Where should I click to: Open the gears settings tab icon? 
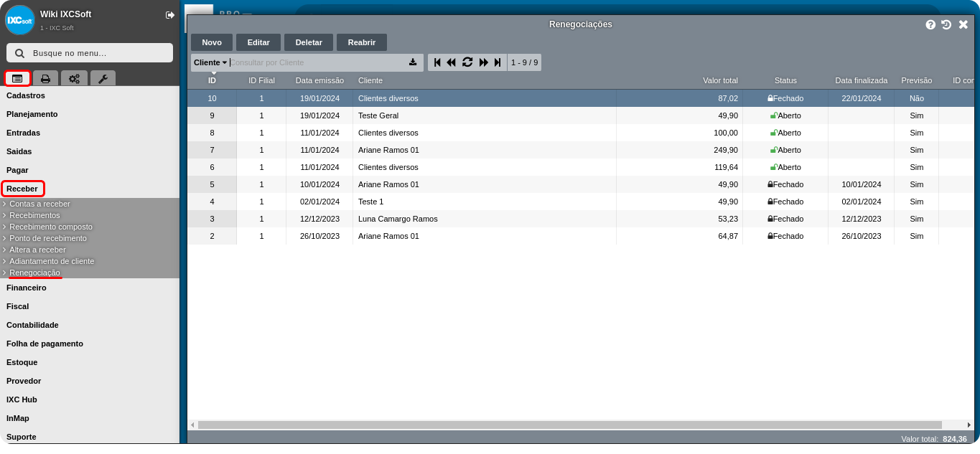point(74,79)
